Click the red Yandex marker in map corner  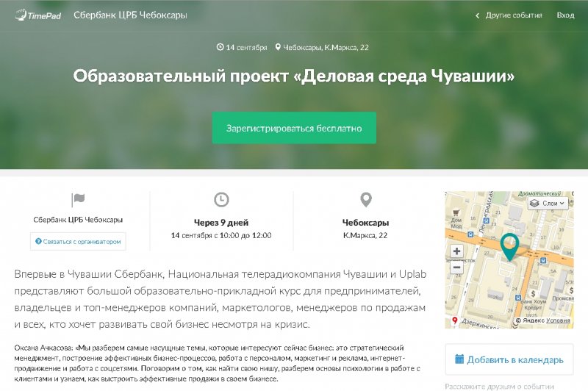[x=454, y=320]
